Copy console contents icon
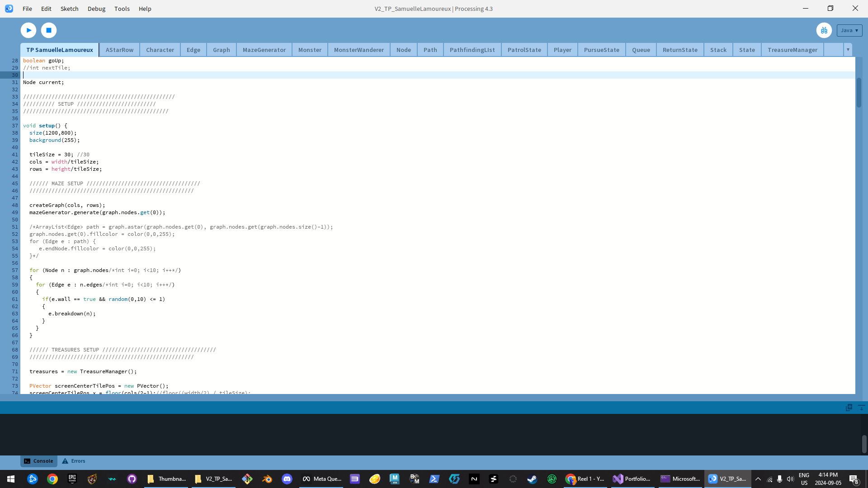The height and width of the screenshot is (488, 868). point(849,408)
